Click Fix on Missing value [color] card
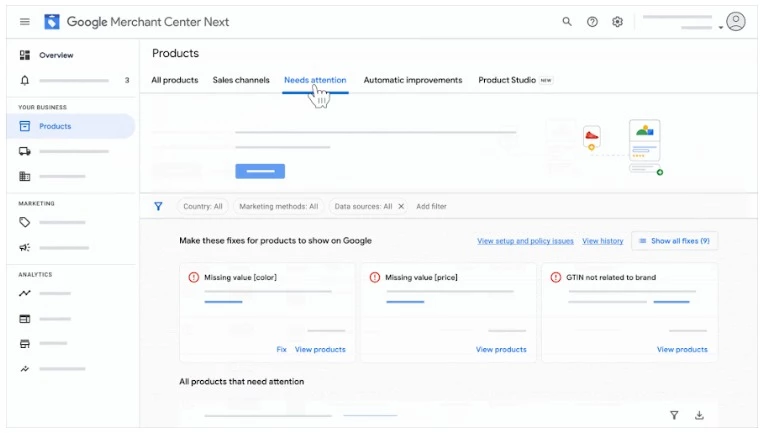Image resolution: width=767 pixels, height=434 pixels. (281, 349)
